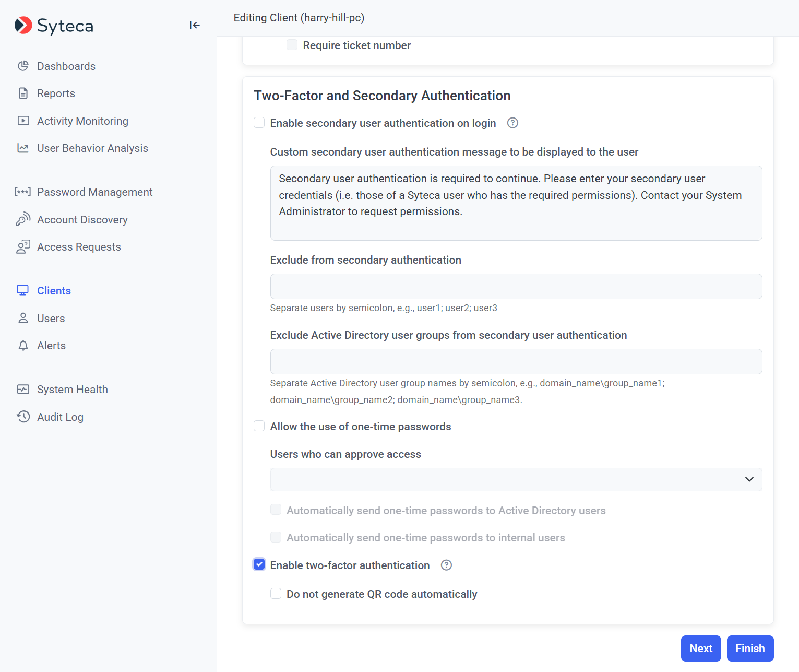The height and width of the screenshot is (672, 799).
Task: Tick Do not generate QR code automatically
Action: (x=276, y=594)
